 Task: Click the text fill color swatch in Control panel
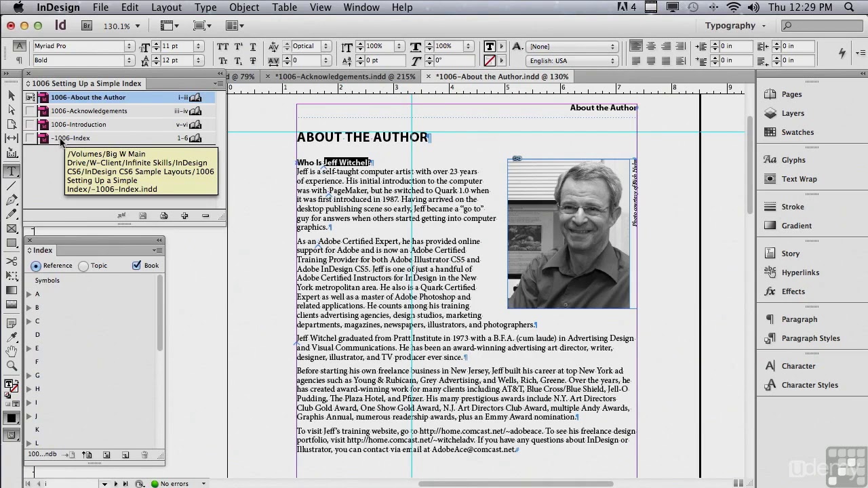click(x=490, y=47)
